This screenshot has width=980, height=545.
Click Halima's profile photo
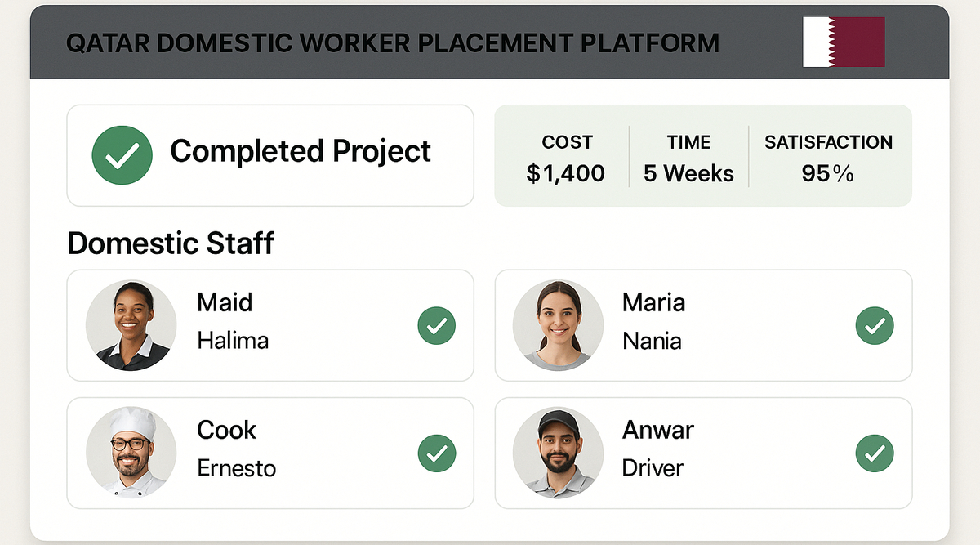click(131, 325)
